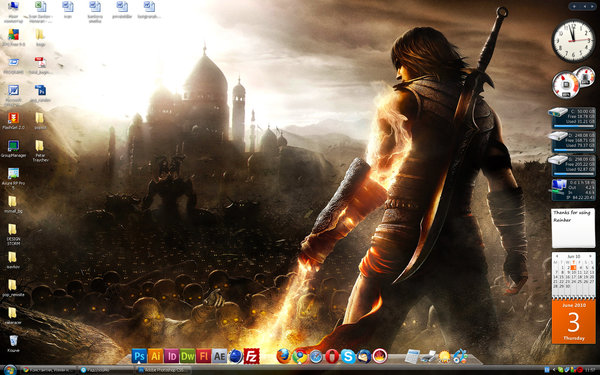Image resolution: width=600 pixels, height=375 pixels.
Task: Open After Effects dock icon
Action: 220,356
